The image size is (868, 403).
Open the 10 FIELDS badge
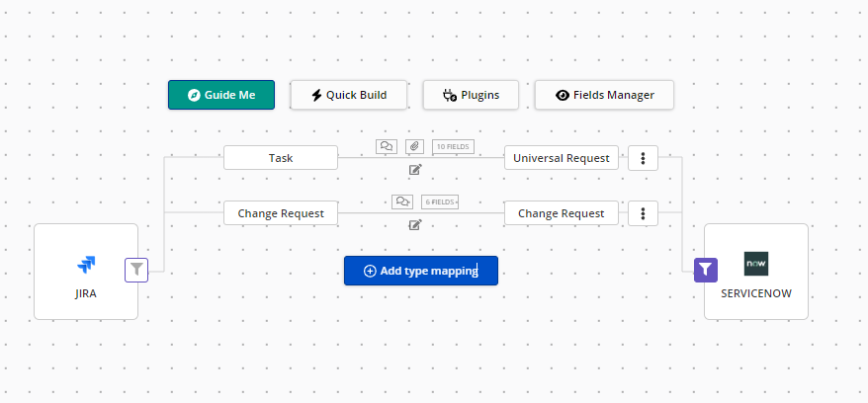pos(454,146)
